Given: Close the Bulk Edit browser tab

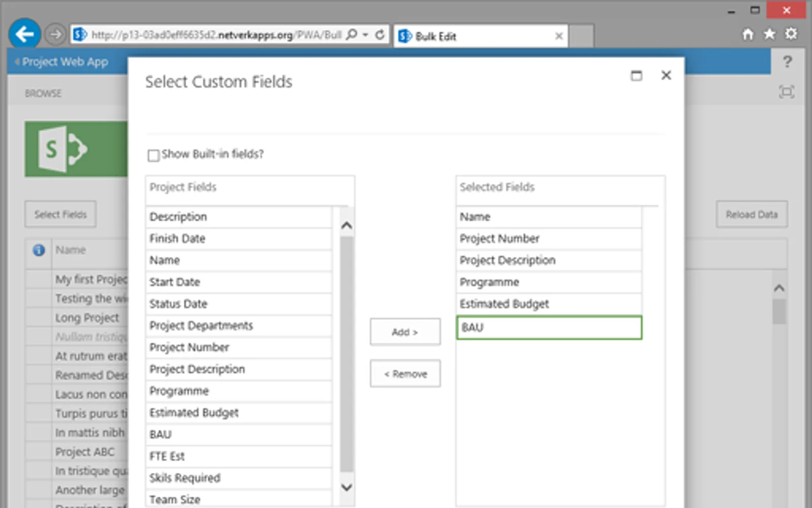Looking at the screenshot, I should (x=559, y=36).
